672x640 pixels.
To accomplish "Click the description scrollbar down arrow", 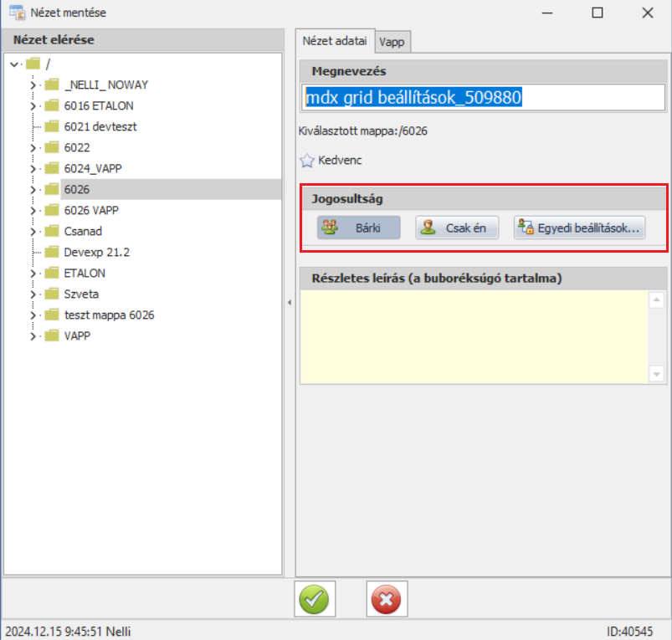I will click(x=656, y=374).
